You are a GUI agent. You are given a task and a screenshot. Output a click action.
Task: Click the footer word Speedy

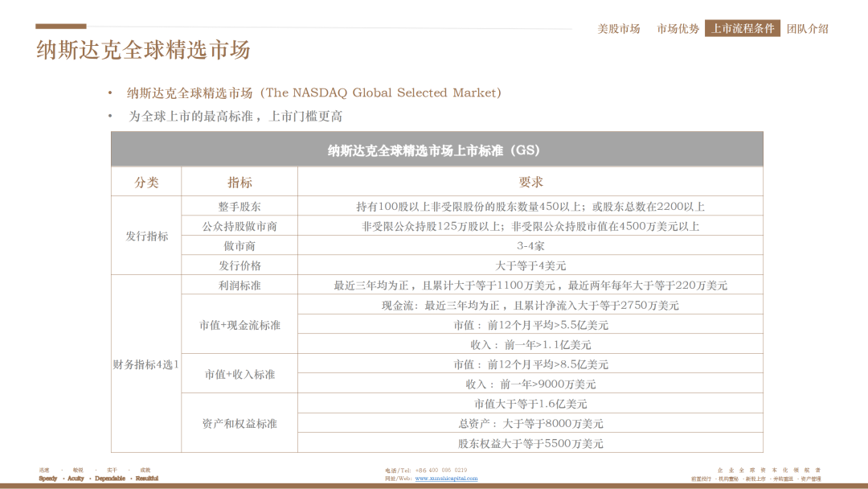click(48, 479)
